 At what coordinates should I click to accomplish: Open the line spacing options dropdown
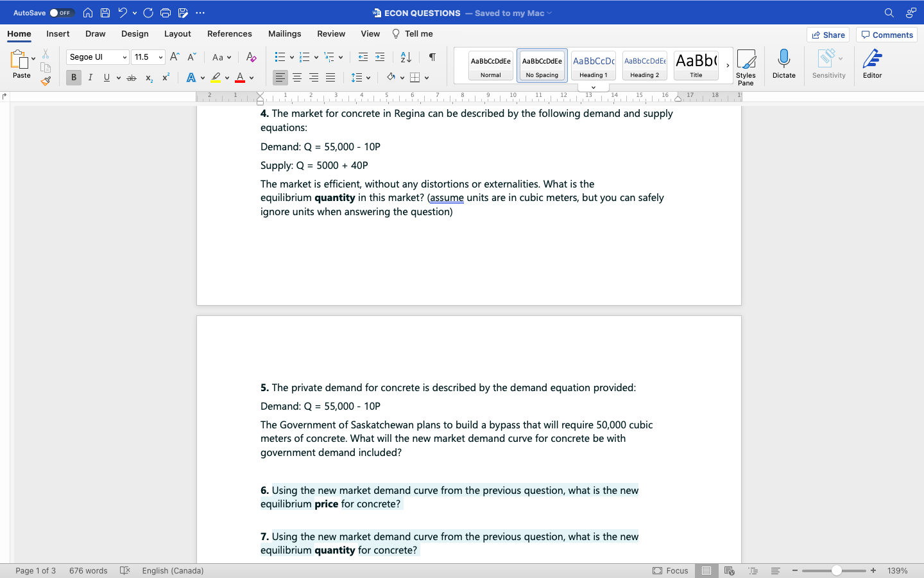(x=361, y=78)
